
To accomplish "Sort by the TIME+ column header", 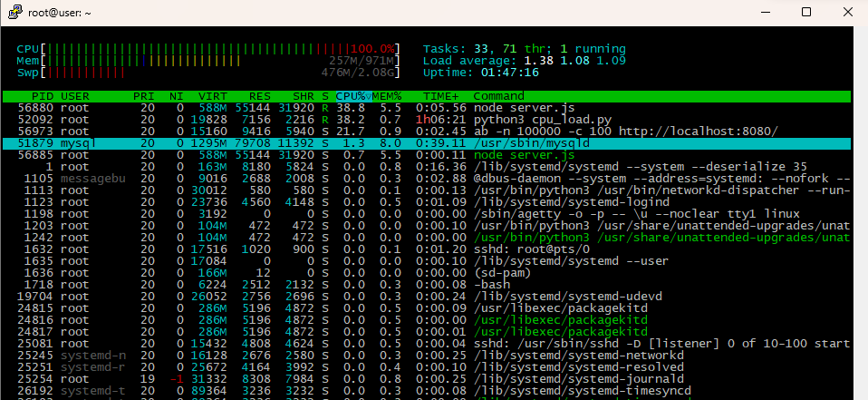I will pyautogui.click(x=441, y=96).
